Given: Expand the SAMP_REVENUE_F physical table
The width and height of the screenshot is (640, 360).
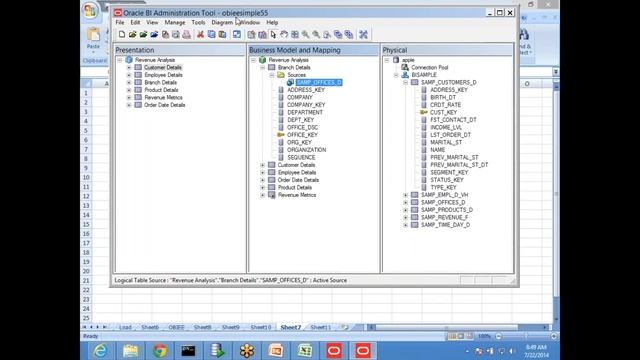Looking at the screenshot, I should (x=405, y=218).
